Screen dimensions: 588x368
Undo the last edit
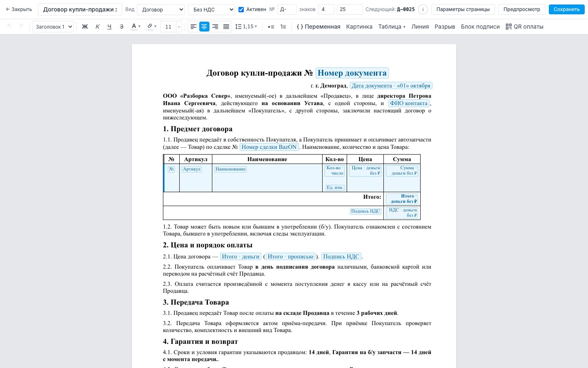pos(9,27)
